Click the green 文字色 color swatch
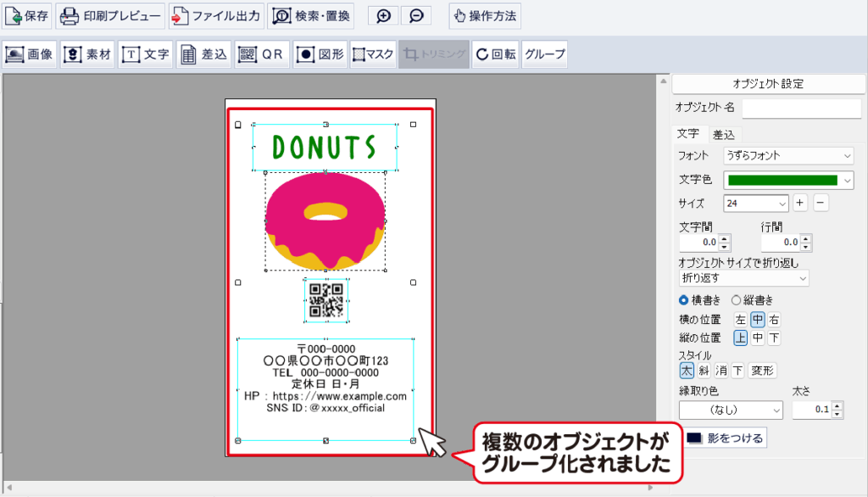The height and width of the screenshot is (497, 868). (780, 180)
